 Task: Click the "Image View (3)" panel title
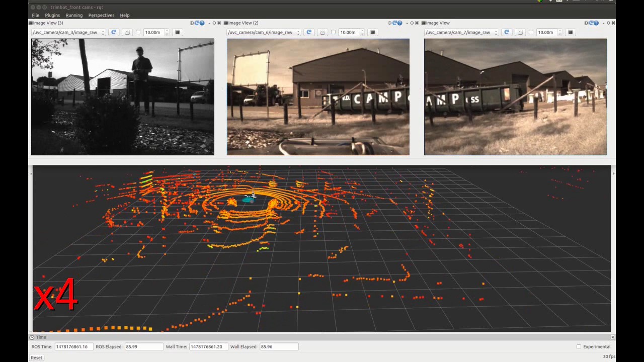(48, 23)
